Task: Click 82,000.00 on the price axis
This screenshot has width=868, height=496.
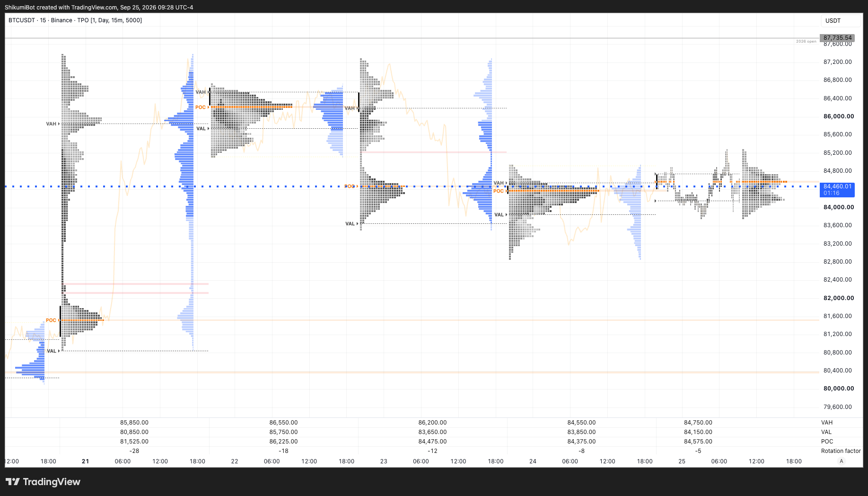Action: pos(839,298)
